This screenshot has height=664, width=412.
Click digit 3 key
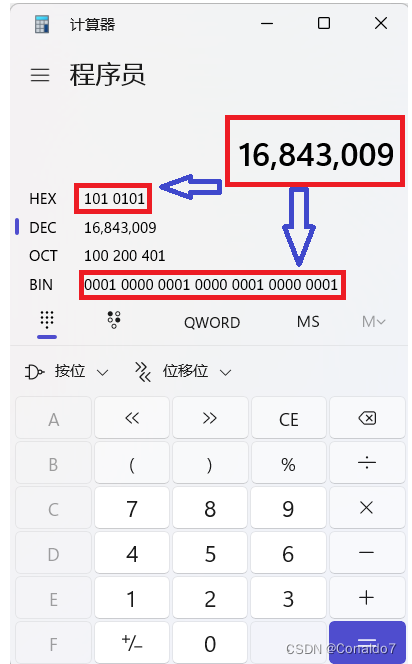[x=289, y=598]
